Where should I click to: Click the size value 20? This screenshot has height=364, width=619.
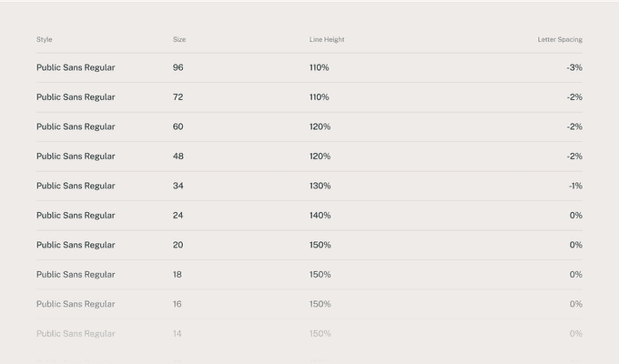coord(178,245)
